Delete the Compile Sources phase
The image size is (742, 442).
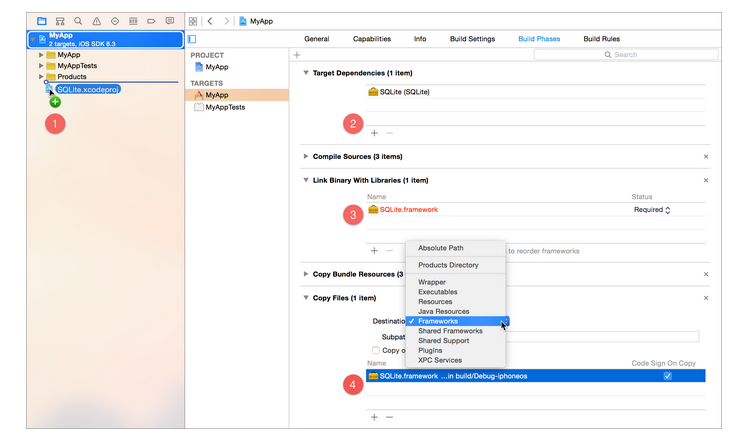pos(706,156)
